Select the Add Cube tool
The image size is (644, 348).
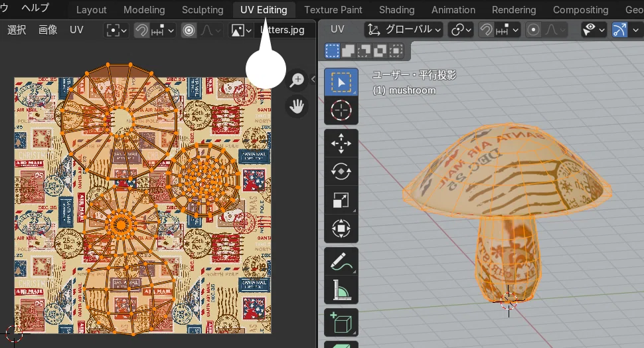click(341, 323)
